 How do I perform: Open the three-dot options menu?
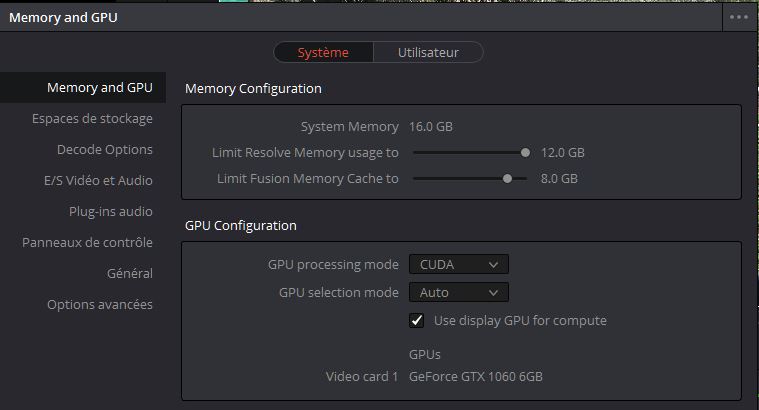click(x=739, y=17)
